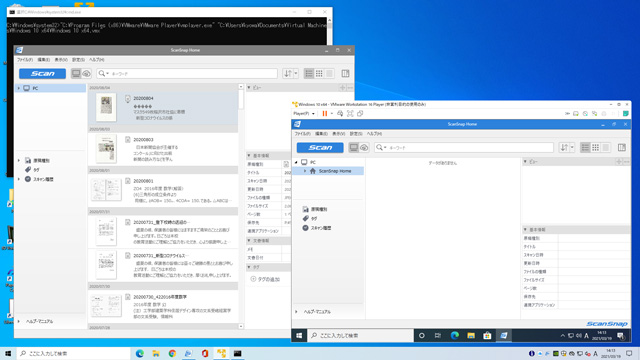The image size is (640, 360).
Task: Click the Scan button inside the VMware guest window
Action: point(320,147)
